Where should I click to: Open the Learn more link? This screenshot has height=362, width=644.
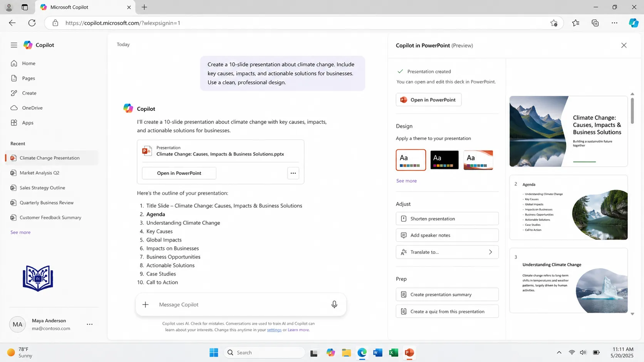(299, 330)
